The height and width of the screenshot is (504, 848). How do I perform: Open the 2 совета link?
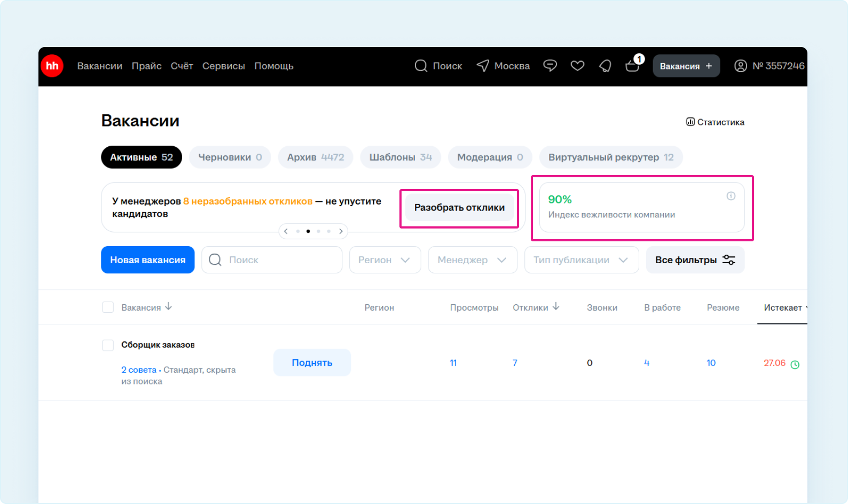click(139, 369)
